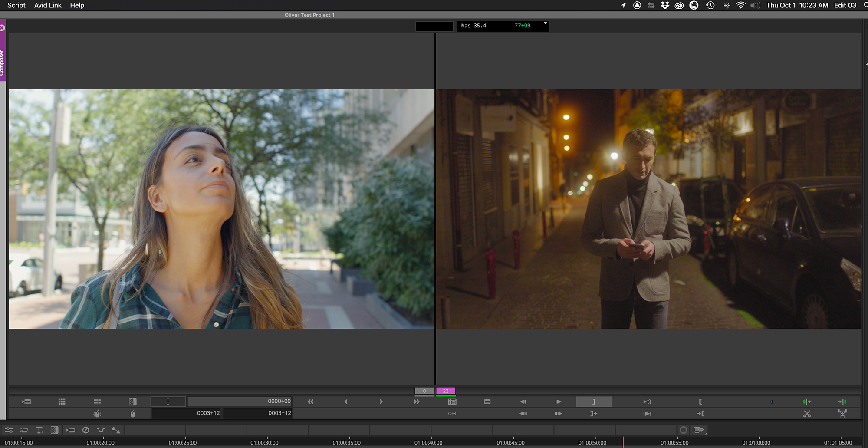Open the Send To export dropdown icon
868x448 pixels.
click(699, 430)
